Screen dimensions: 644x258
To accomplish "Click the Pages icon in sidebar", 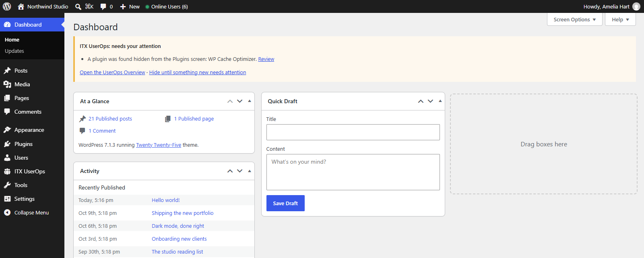I will [7, 98].
